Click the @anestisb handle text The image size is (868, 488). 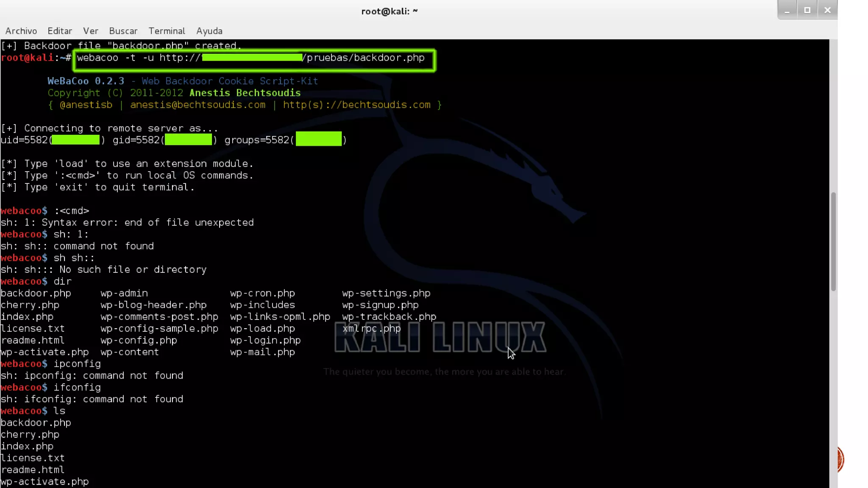point(86,105)
